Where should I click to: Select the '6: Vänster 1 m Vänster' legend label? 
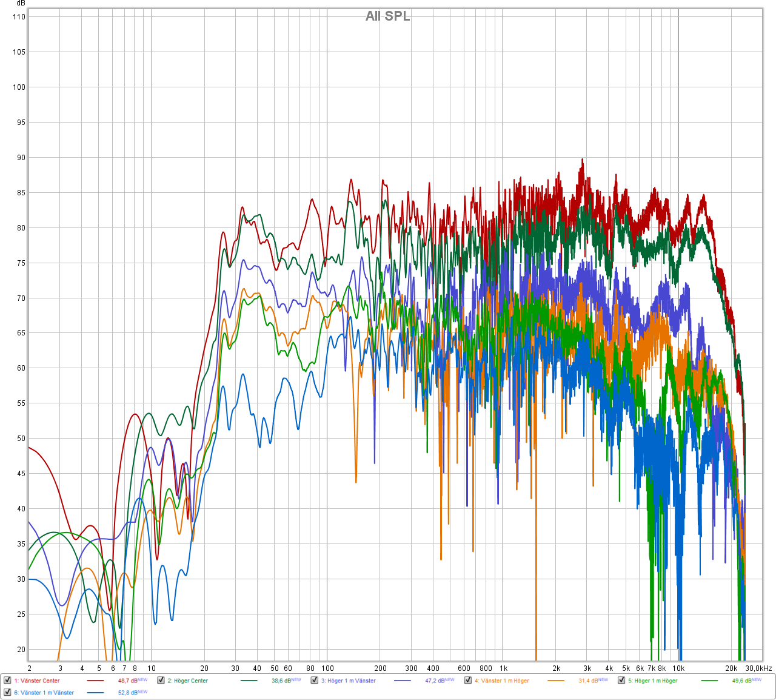pyautogui.click(x=44, y=692)
